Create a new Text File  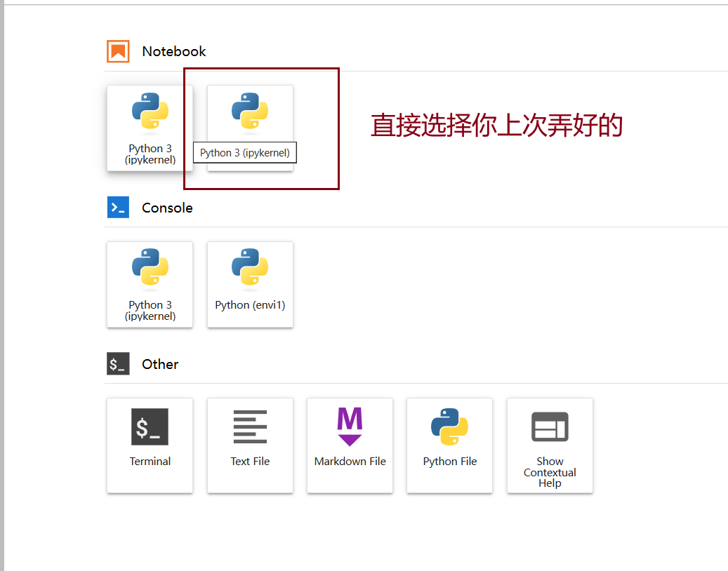[250, 445]
